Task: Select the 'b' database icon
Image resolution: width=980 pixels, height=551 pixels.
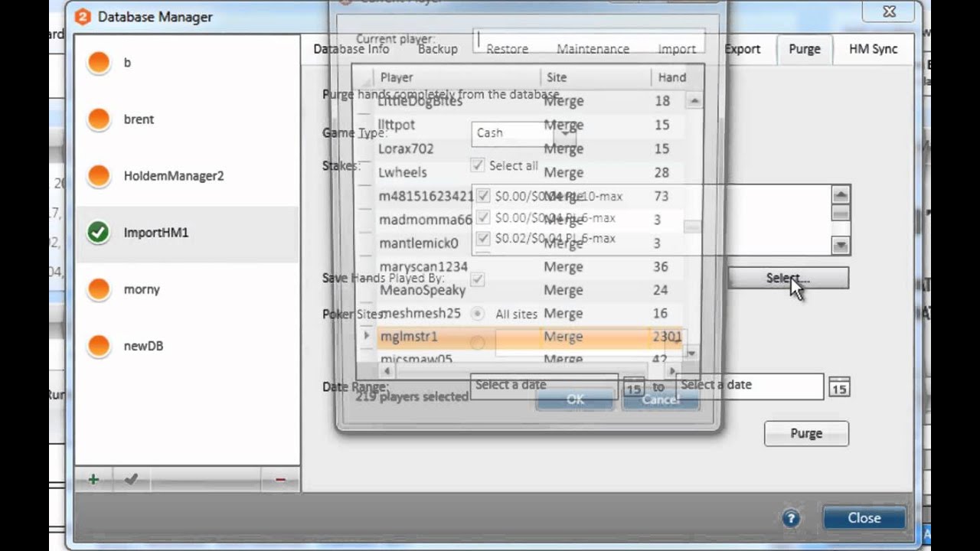Action: [99, 63]
